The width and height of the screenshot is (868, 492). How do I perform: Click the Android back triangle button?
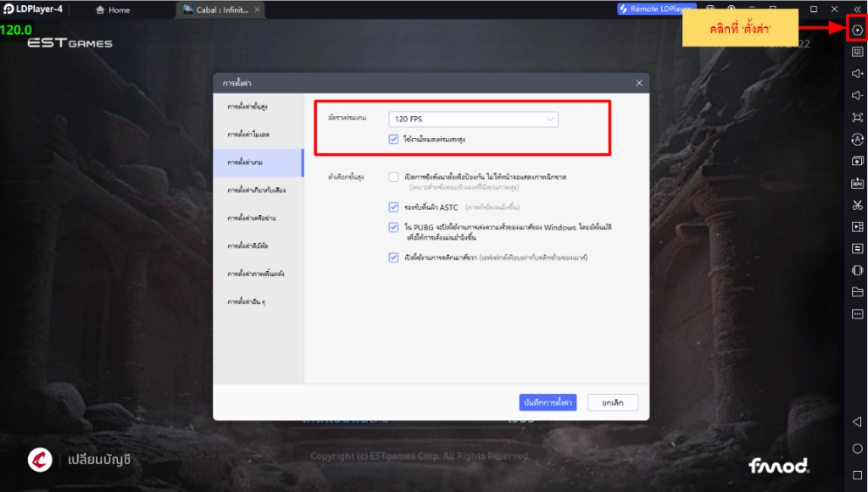click(857, 422)
